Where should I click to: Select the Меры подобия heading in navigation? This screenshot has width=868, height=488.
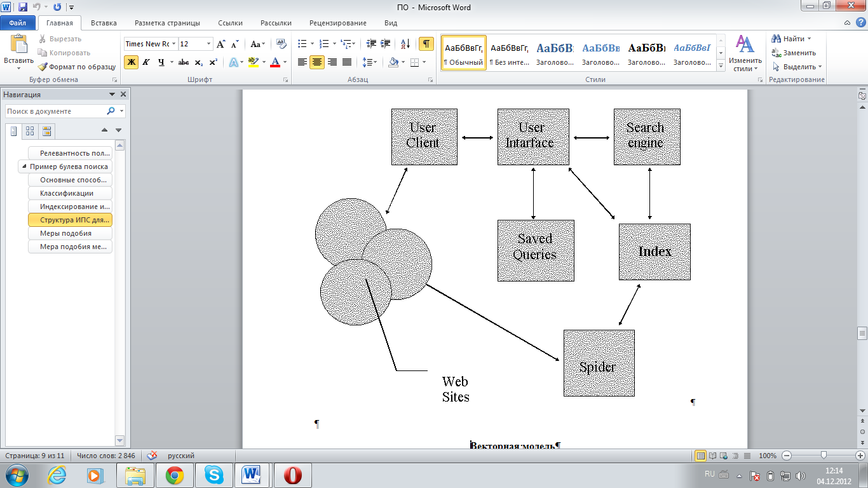click(65, 233)
